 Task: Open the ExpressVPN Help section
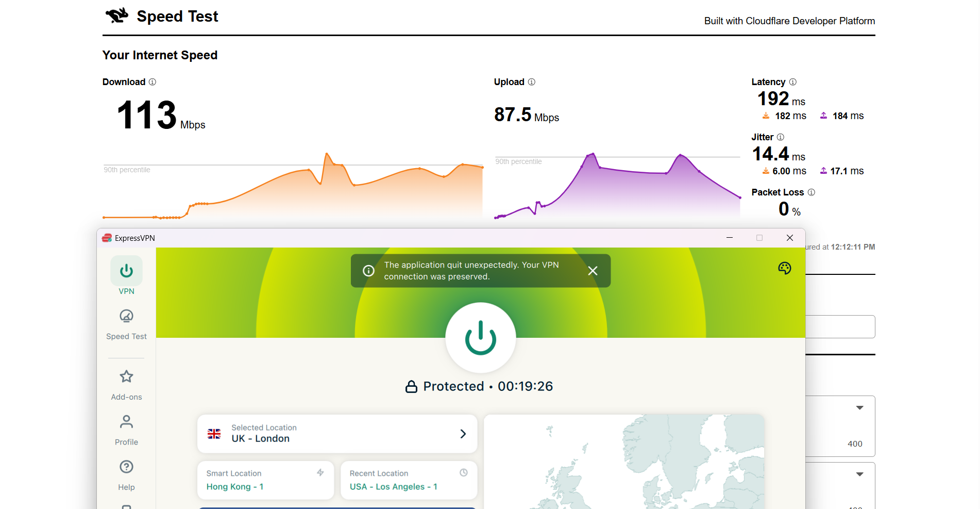coord(126,474)
